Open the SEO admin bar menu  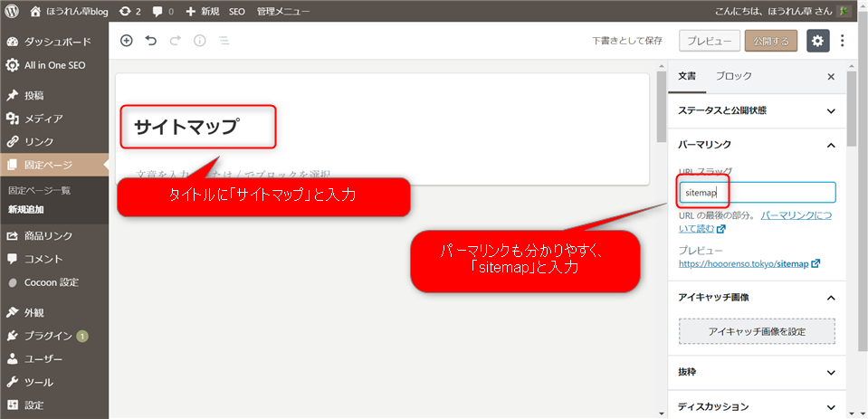237,11
